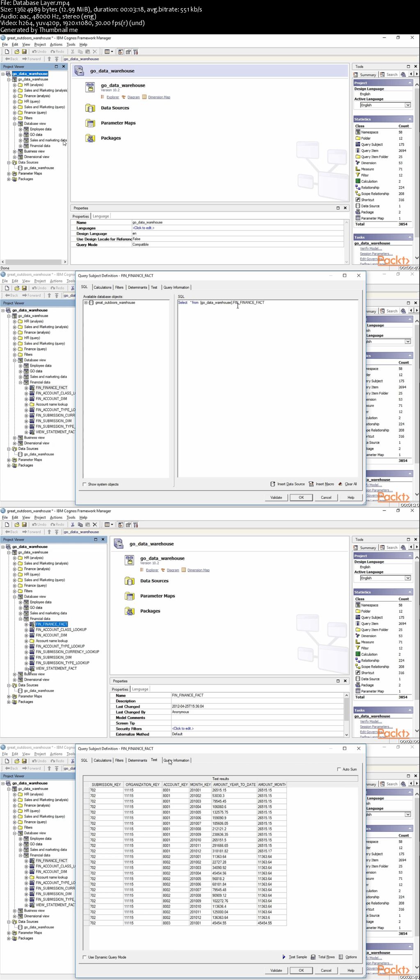Select cell "318181.82" in Test results

tap(234, 851)
